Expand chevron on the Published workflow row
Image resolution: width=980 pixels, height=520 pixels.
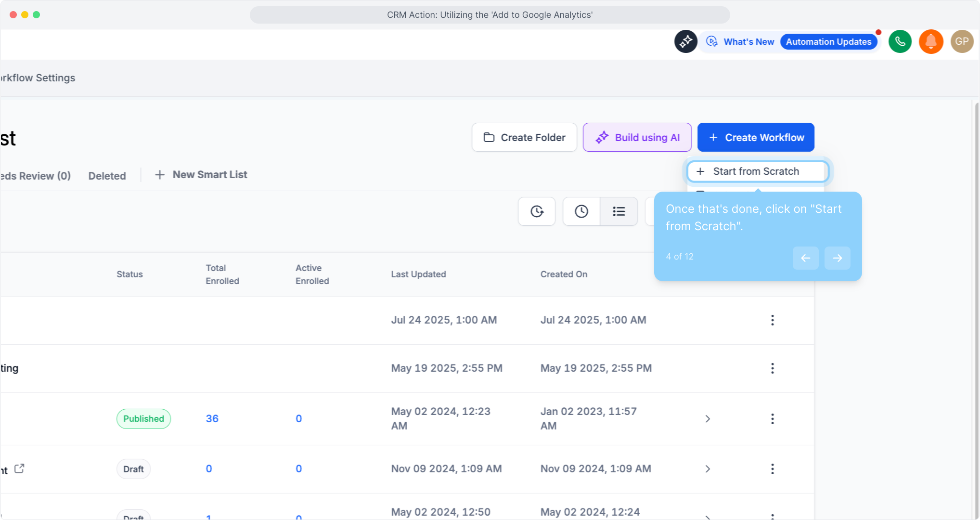(708, 419)
